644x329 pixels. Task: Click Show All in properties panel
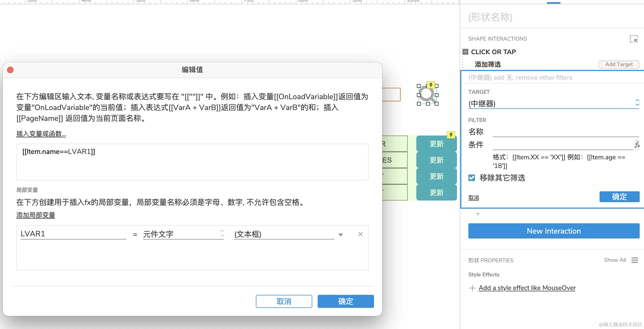tap(615, 260)
